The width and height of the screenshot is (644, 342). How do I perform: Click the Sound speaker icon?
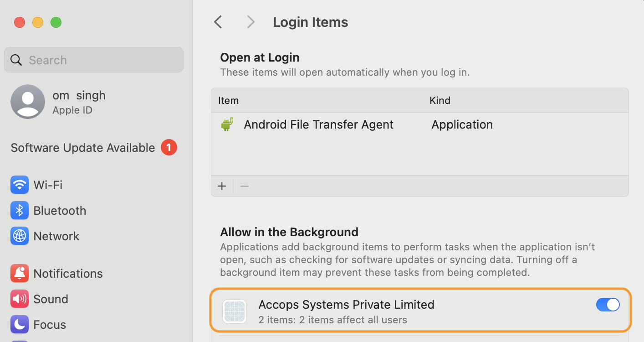click(x=20, y=299)
